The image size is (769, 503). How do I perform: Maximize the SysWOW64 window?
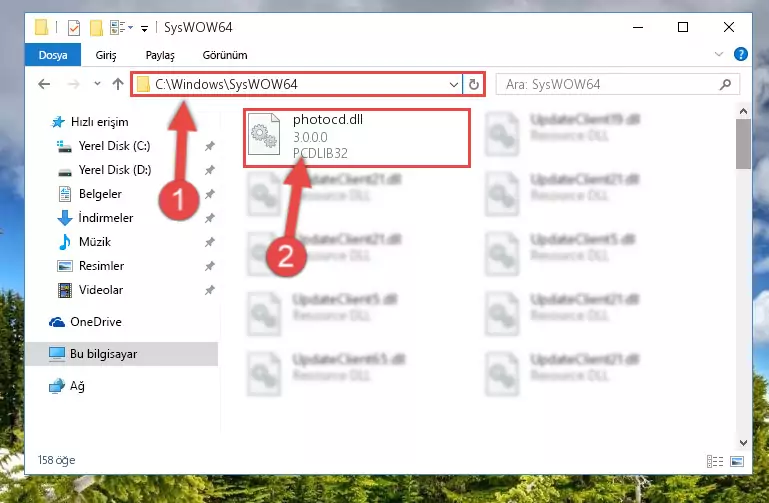[x=683, y=27]
